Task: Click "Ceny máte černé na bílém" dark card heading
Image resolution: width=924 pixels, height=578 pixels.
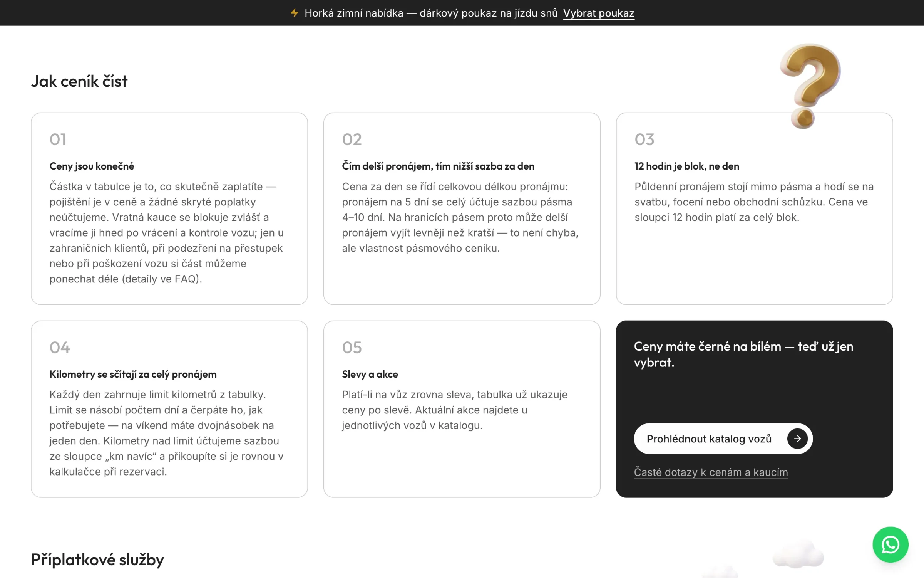Action: (x=743, y=354)
